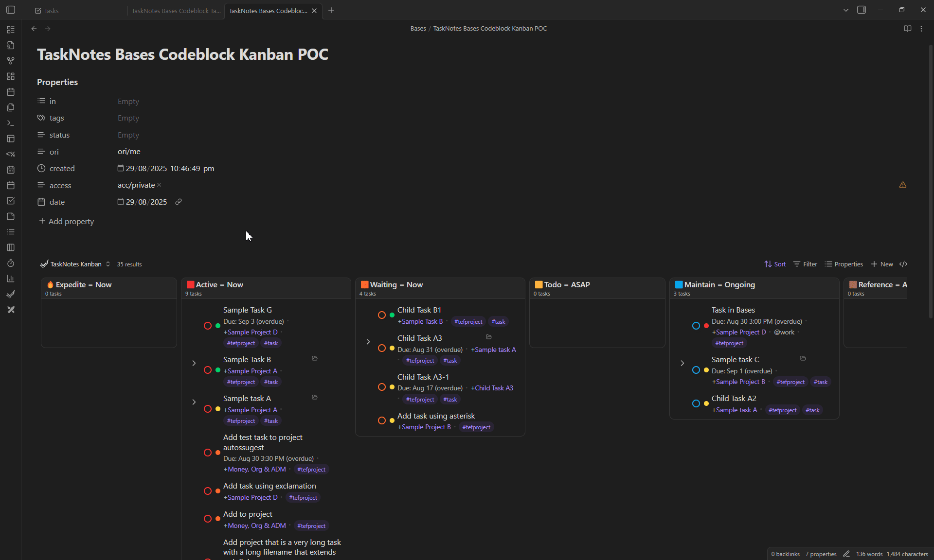Toggle the right sidebar panel icon
934x560 pixels.
(862, 10)
